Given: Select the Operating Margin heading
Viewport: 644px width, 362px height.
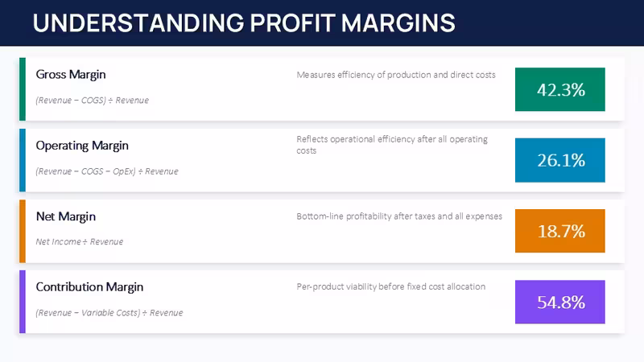Looking at the screenshot, I should 82,146.
